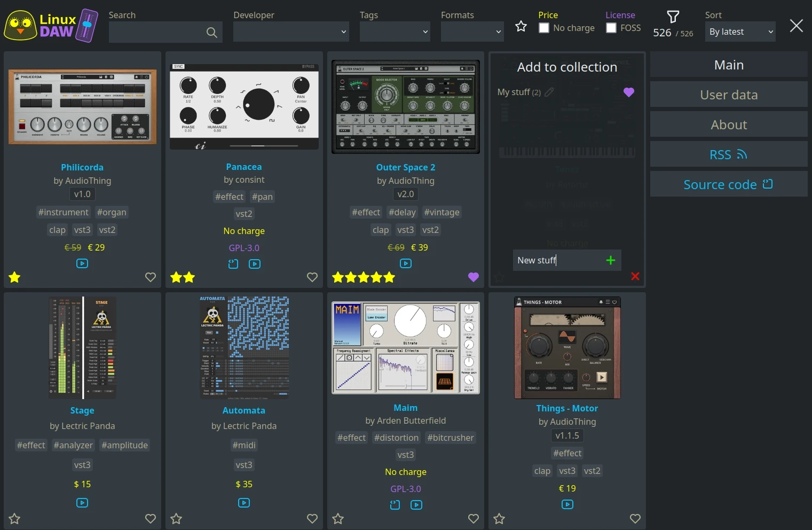This screenshot has height=530, width=812.
Task: Toggle the favorites star filter in toolbar
Action: tap(521, 26)
